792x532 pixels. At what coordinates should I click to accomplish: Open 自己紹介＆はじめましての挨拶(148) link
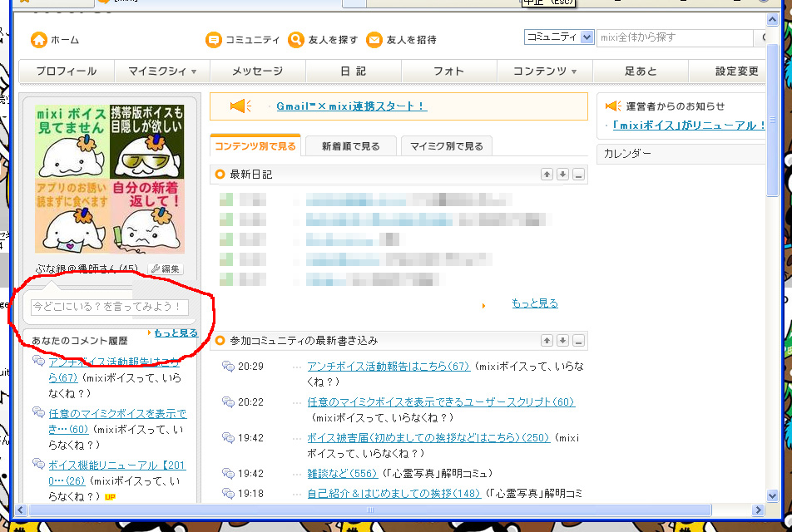coord(394,494)
